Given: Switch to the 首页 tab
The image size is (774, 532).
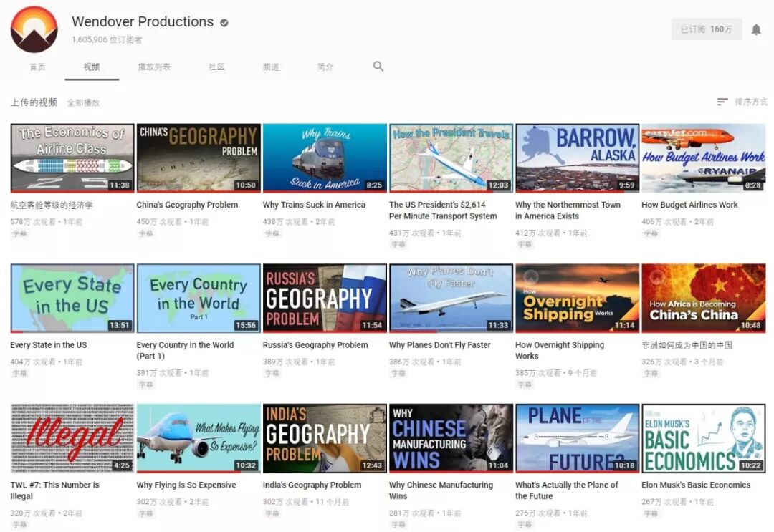Looking at the screenshot, I should pos(37,66).
